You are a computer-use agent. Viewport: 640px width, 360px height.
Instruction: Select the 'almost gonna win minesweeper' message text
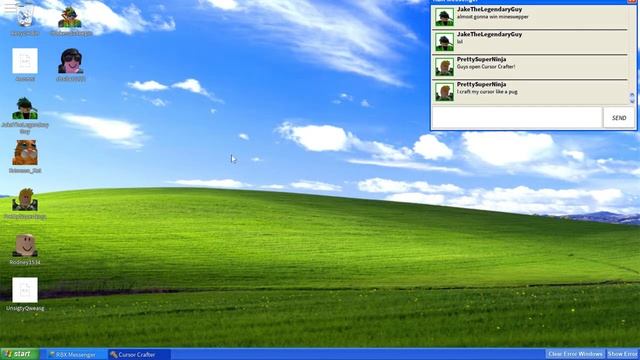[x=493, y=17]
